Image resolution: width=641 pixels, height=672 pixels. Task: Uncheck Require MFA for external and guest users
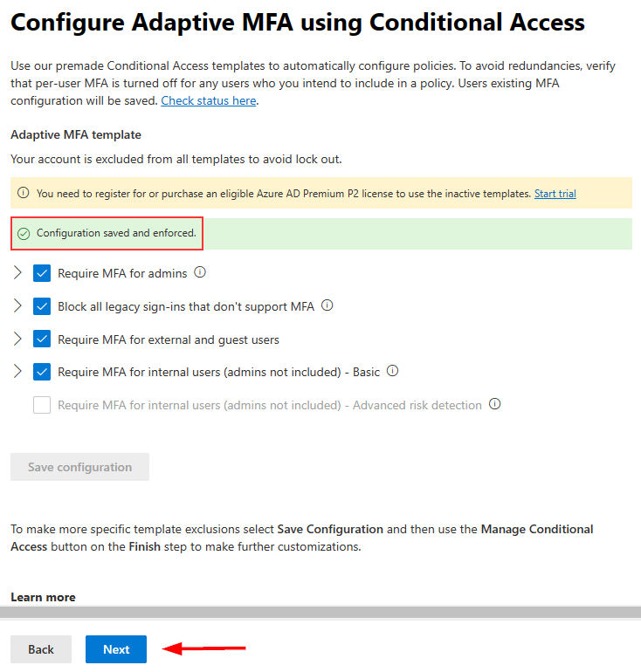42,339
